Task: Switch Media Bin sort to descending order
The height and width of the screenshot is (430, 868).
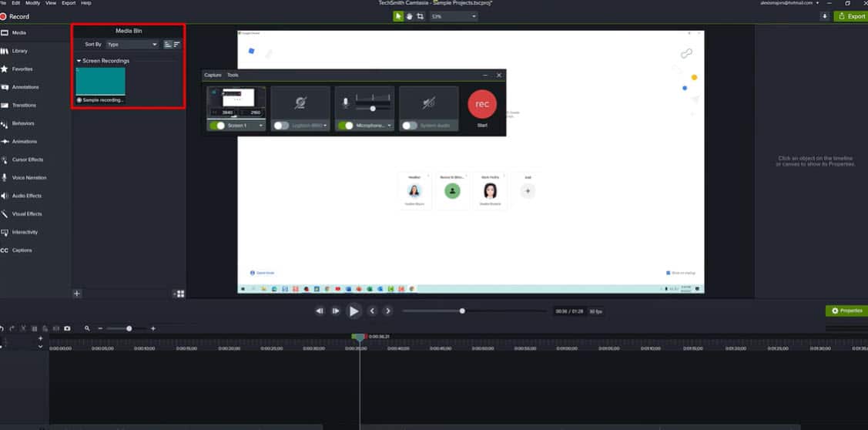Action: (177, 45)
